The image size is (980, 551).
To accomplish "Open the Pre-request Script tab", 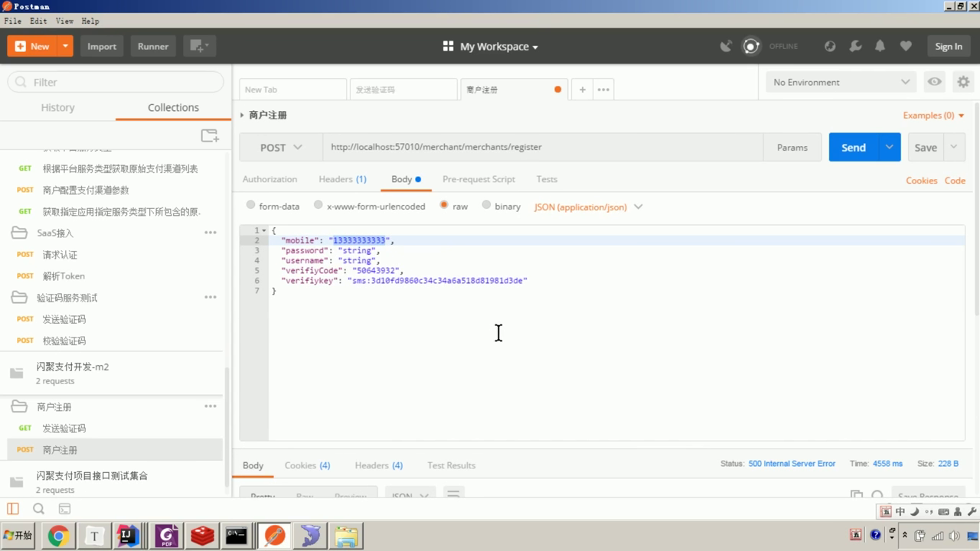I will (x=479, y=179).
